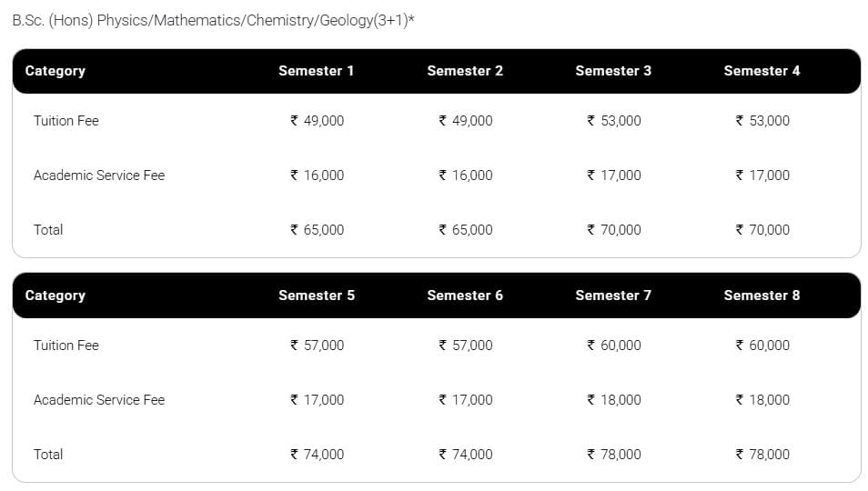The width and height of the screenshot is (868, 491).
Task: Select Semester 7 academic service fee ₹ 18,000
Action: 613,400
